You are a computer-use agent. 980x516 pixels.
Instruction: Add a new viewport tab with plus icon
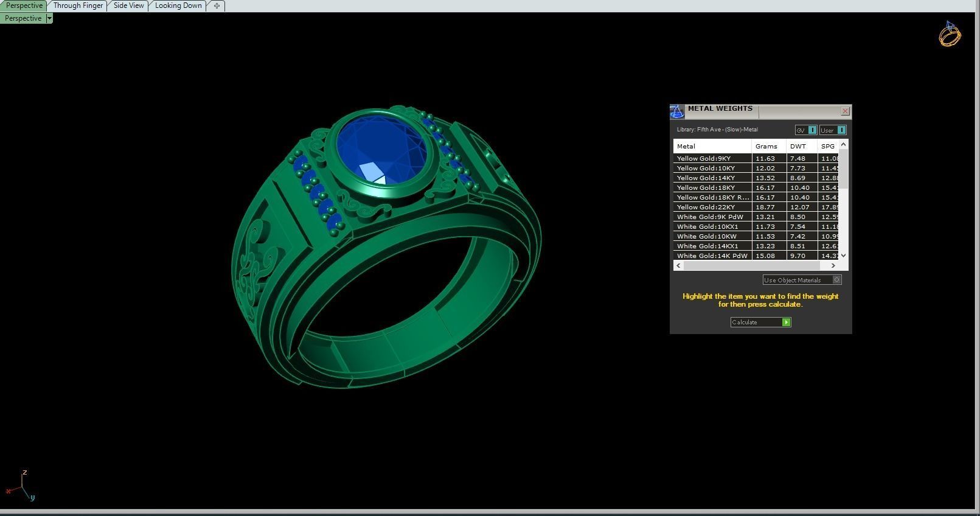point(217,5)
